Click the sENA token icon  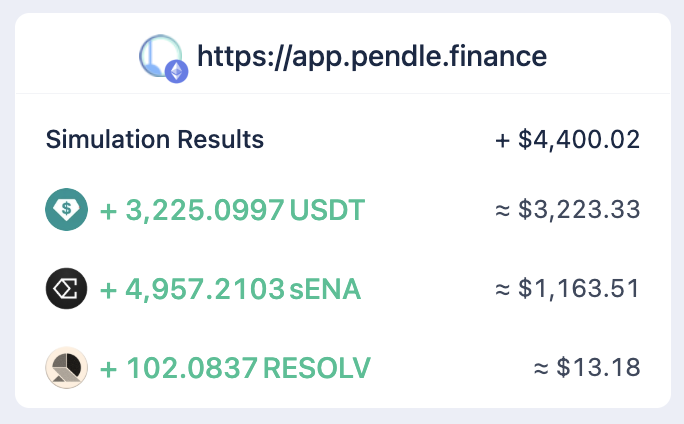pos(67,289)
